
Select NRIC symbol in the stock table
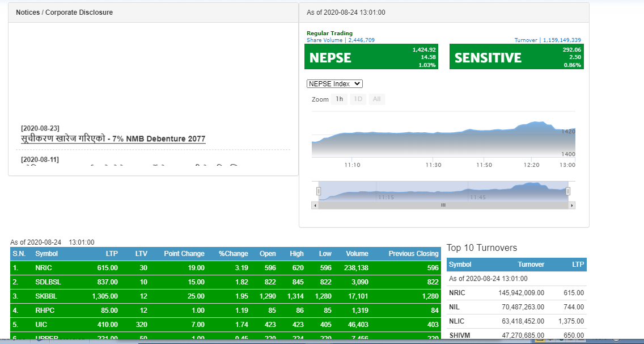[x=44, y=268]
